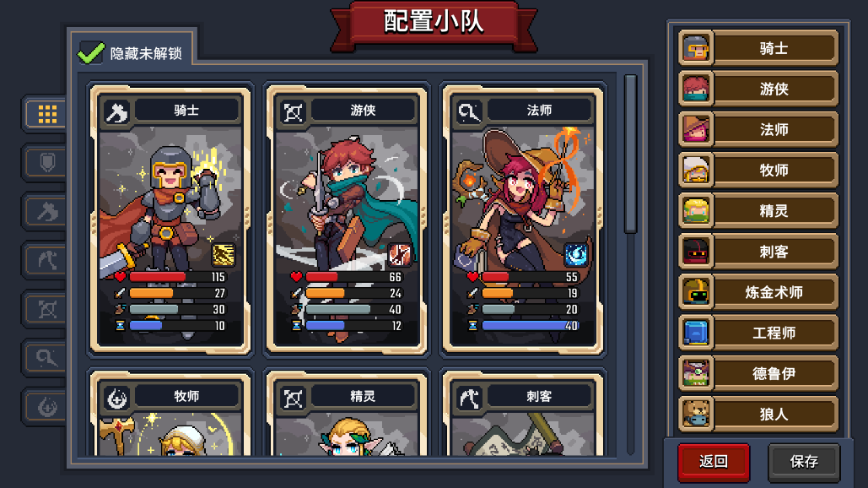Choose 德鲁伊 from the squad list
This screenshot has width=868, height=488.
(x=758, y=373)
